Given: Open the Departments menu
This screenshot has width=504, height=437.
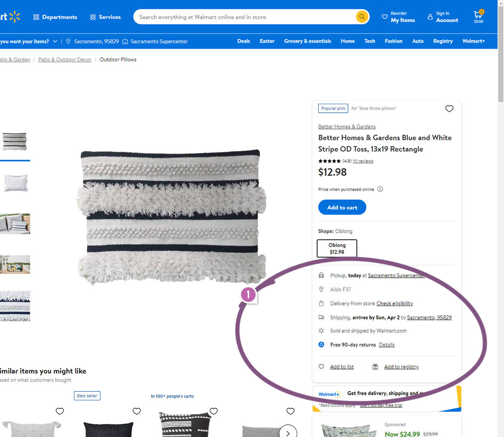Looking at the screenshot, I should [55, 17].
